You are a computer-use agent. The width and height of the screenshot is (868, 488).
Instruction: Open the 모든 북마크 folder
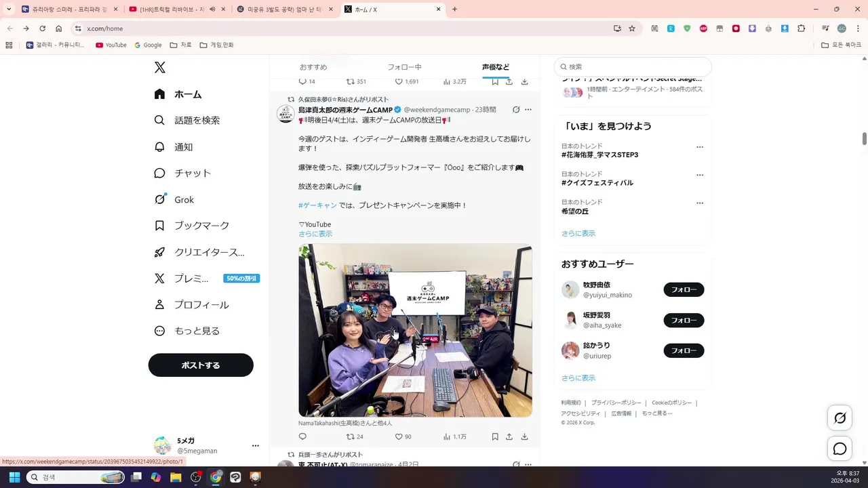(x=841, y=45)
